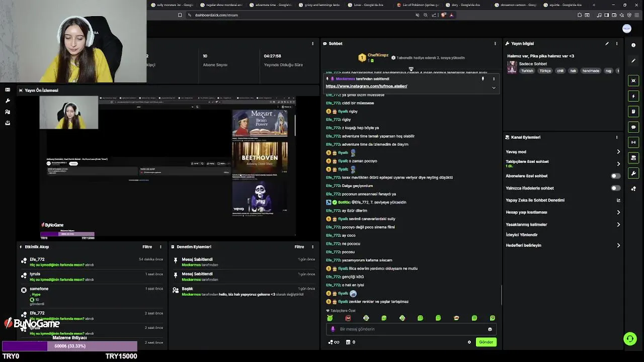This screenshot has width=644, height=362.
Task: Toggle Abonelere özel sohbet switch
Action: (x=615, y=176)
